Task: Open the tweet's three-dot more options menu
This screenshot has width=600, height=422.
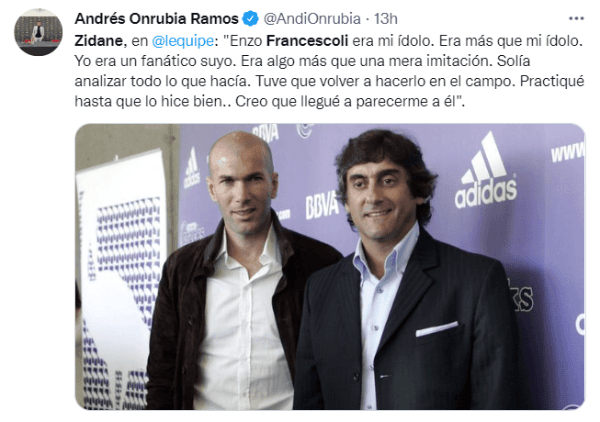Action: (576, 19)
